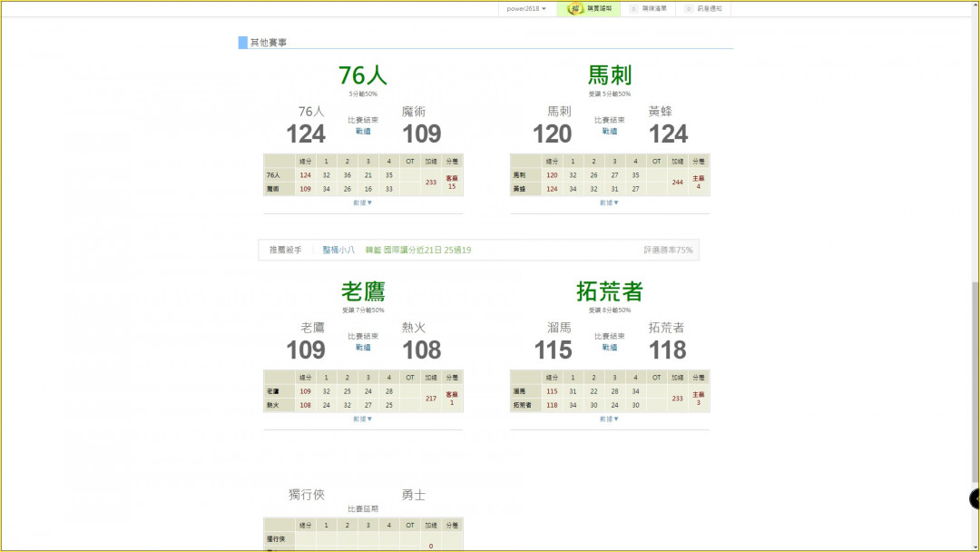980x552 pixels.
Task: Click the 217 total in the 老鷹 table
Action: [x=431, y=399]
